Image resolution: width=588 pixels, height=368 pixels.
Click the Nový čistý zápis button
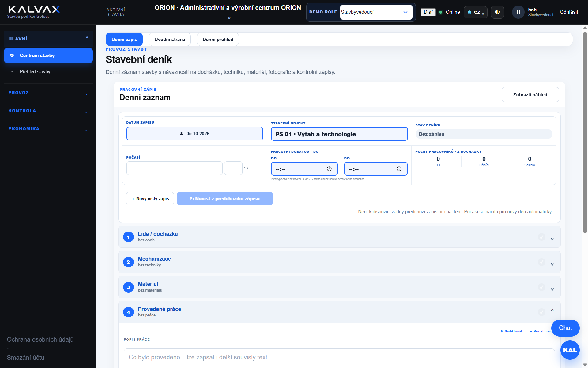pyautogui.click(x=150, y=199)
